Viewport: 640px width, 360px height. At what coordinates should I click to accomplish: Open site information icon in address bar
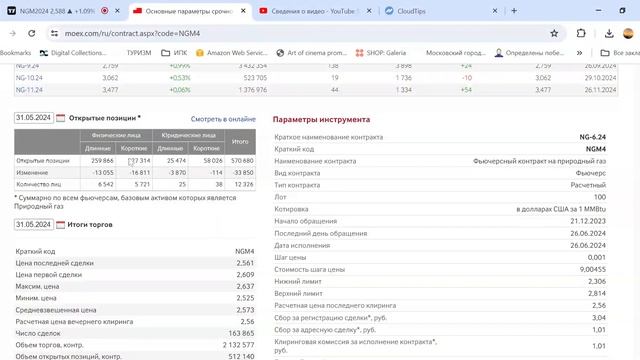point(54,33)
